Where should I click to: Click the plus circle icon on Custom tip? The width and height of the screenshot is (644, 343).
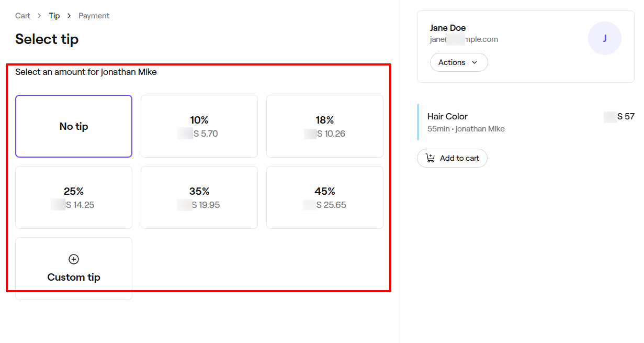tap(74, 259)
